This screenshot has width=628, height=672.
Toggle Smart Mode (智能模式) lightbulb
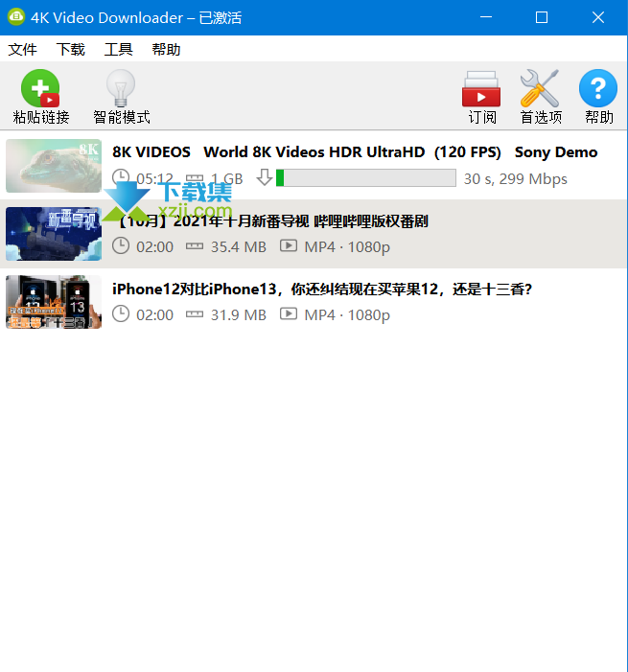click(x=122, y=97)
